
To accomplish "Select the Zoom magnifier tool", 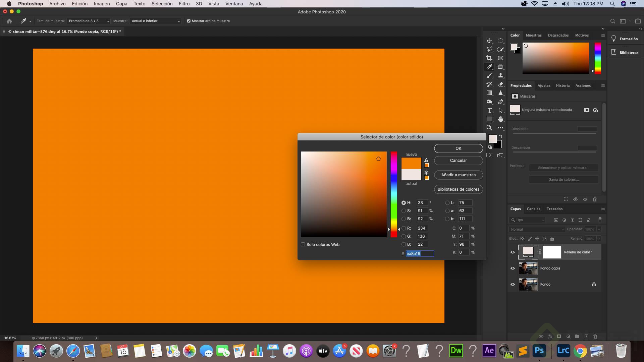I will coord(489,128).
